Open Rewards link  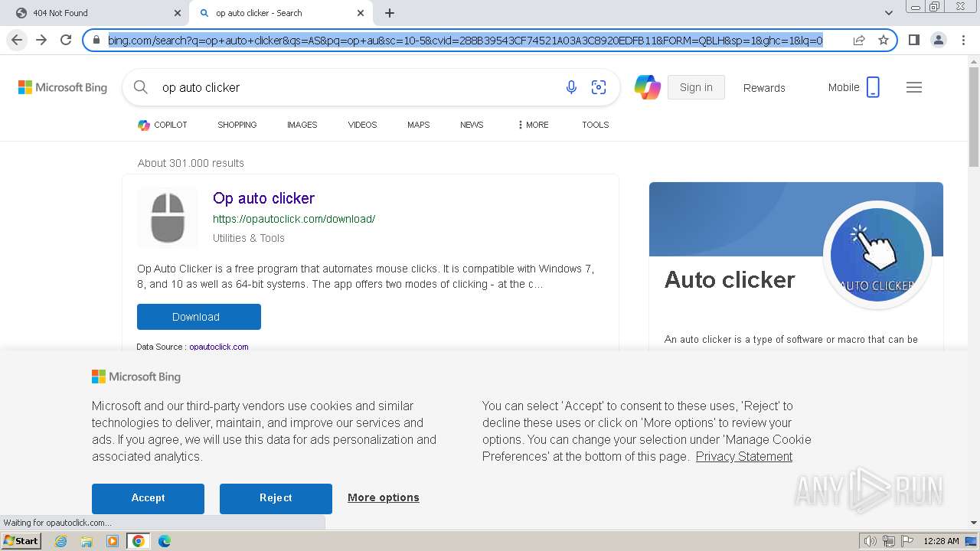[764, 87]
